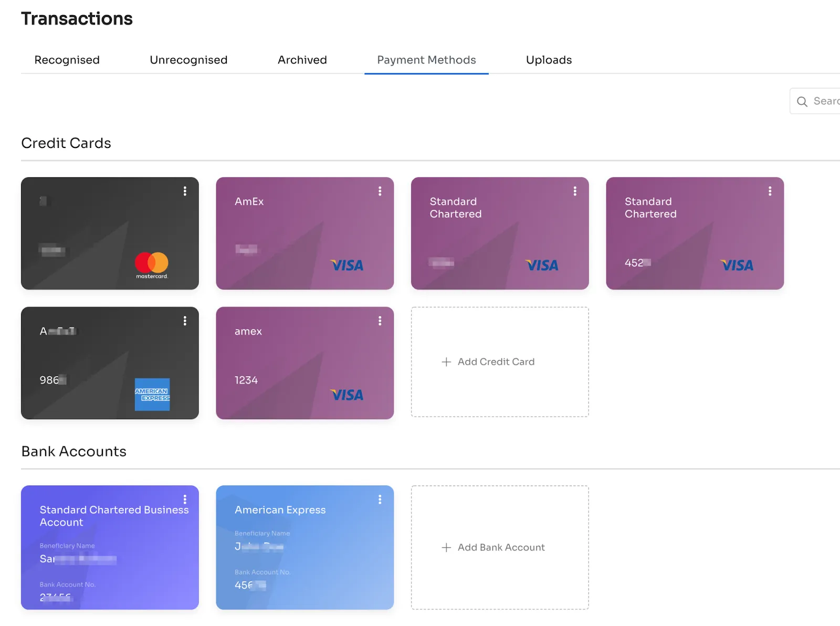Image resolution: width=840 pixels, height=626 pixels.
Task: Select the American Express blue bank account card
Action: 304,547
